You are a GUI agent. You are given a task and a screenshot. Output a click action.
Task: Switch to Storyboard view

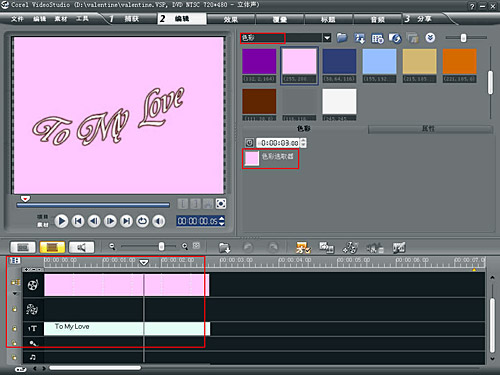tap(23, 247)
